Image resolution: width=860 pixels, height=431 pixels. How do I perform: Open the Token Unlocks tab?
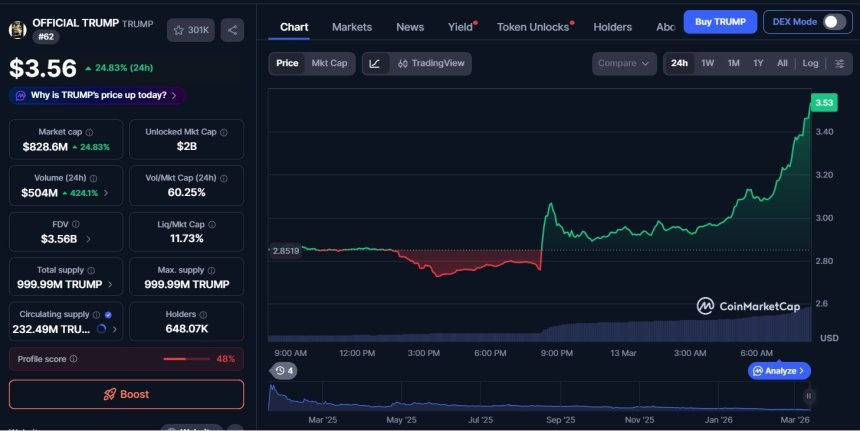[532, 27]
